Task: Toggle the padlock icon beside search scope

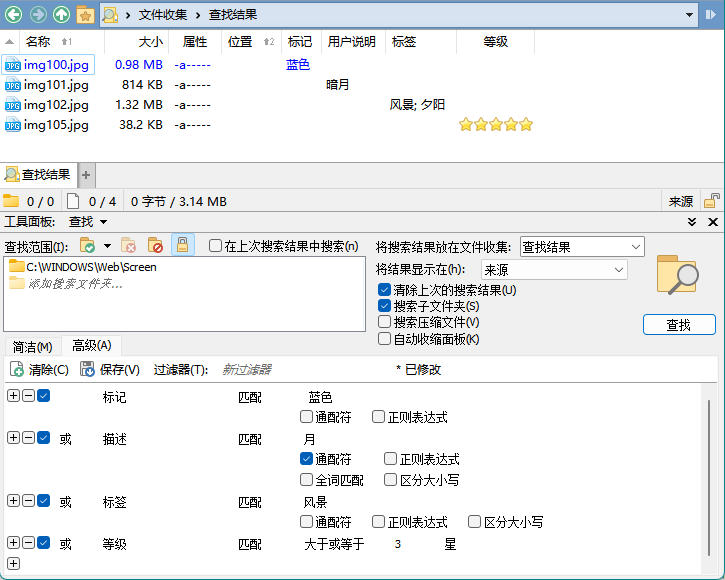Action: [183, 245]
